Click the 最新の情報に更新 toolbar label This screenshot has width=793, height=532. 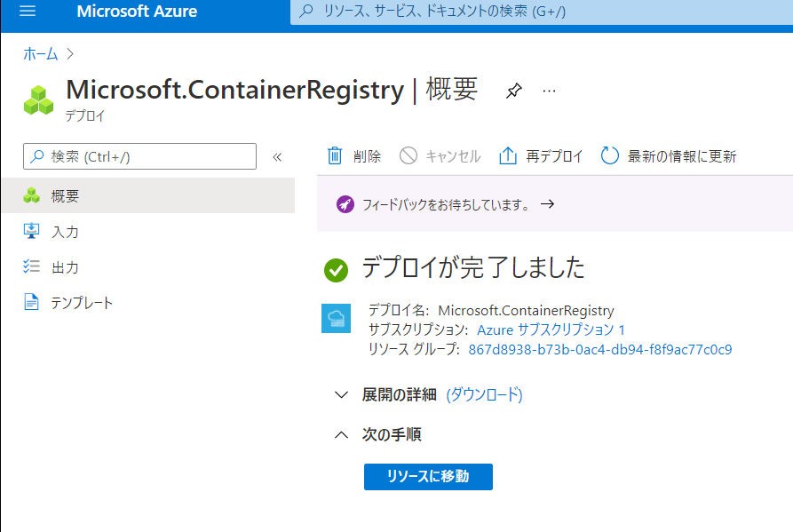tap(682, 156)
